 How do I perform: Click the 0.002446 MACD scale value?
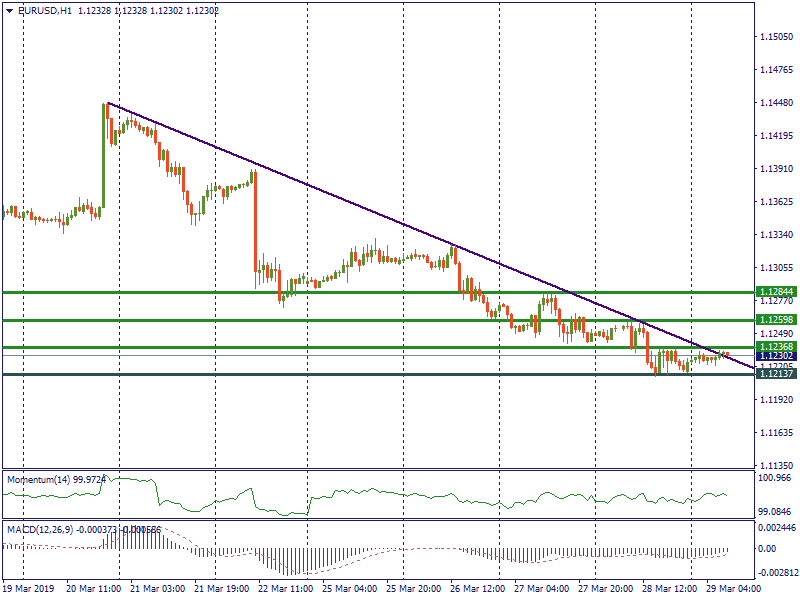coord(776,526)
